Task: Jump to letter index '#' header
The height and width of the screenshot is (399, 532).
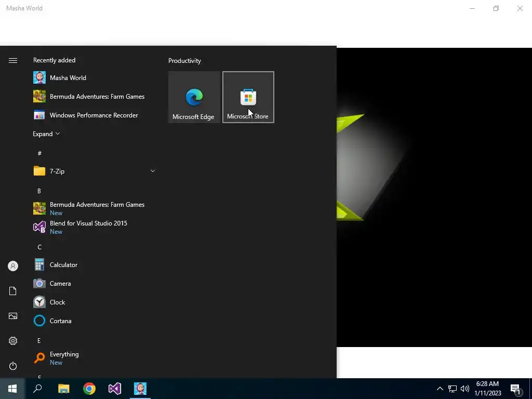Action: 39,153
